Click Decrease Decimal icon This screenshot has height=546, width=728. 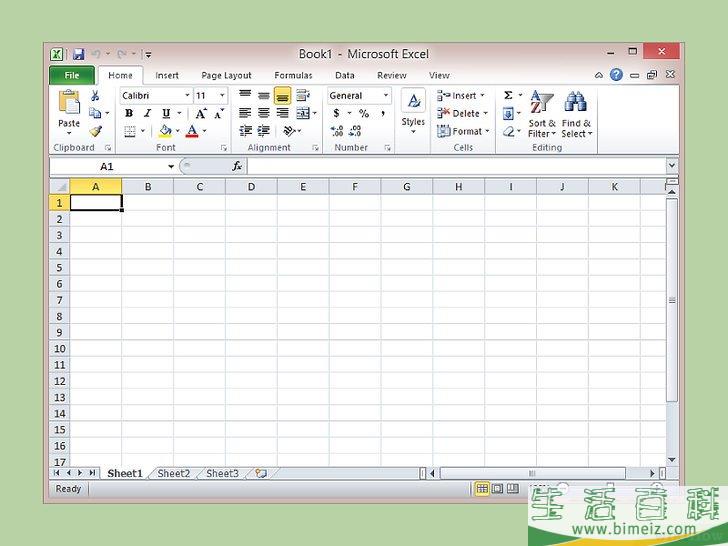coord(355,131)
